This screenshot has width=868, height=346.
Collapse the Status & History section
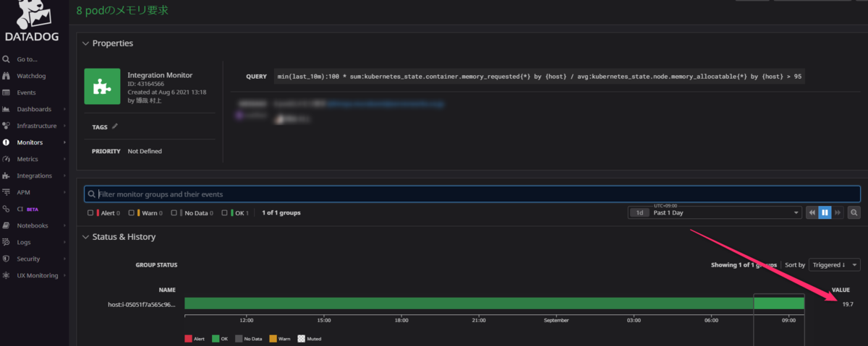(x=85, y=237)
